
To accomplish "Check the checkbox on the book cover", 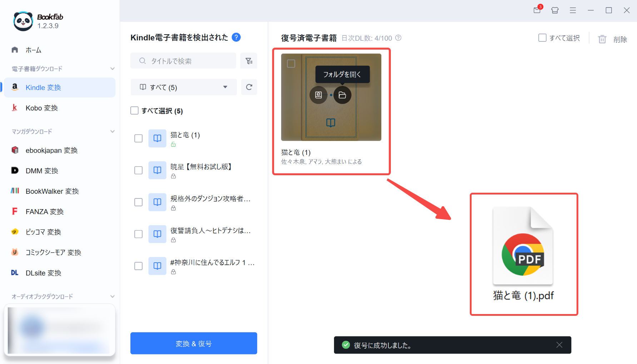I will coord(291,64).
